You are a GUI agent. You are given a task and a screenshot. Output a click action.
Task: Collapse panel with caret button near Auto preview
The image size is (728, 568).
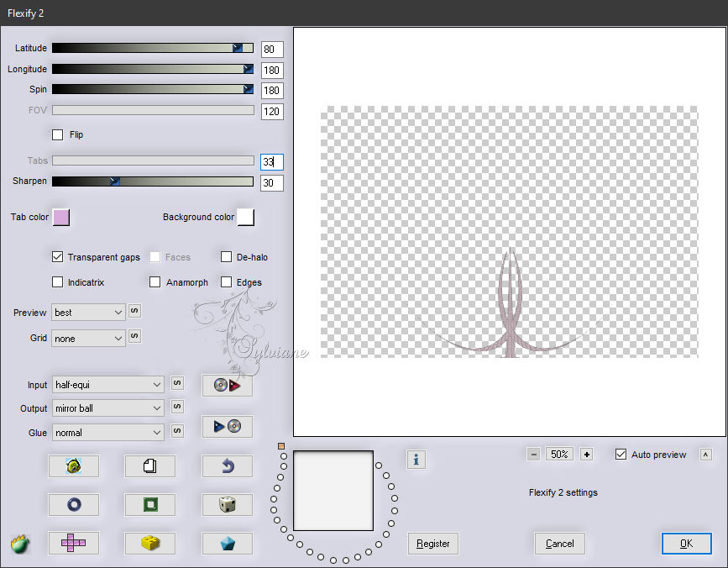(x=705, y=455)
